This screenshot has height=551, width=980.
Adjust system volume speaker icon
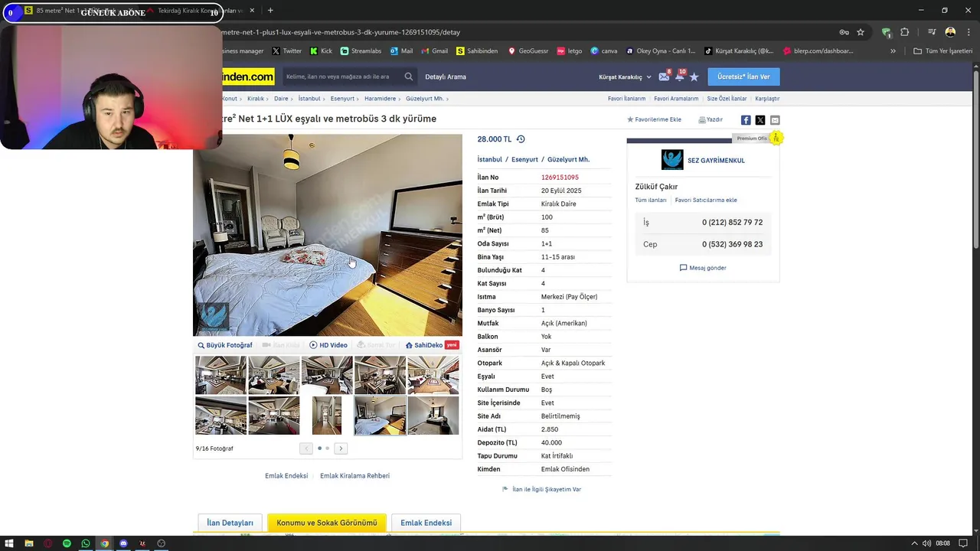(x=927, y=543)
